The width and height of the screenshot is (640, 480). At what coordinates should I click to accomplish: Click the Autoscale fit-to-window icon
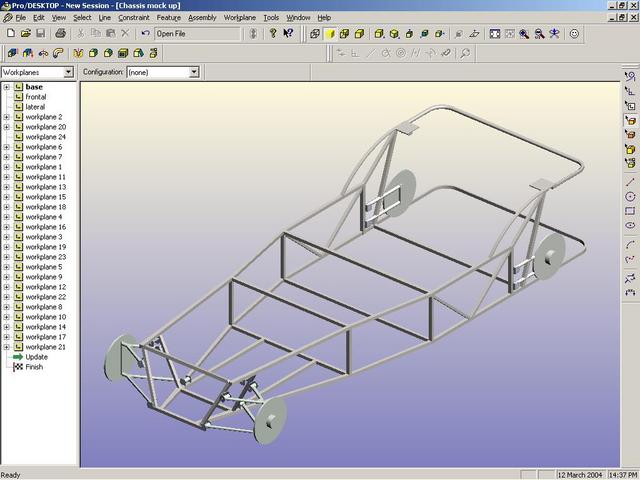(x=495, y=33)
